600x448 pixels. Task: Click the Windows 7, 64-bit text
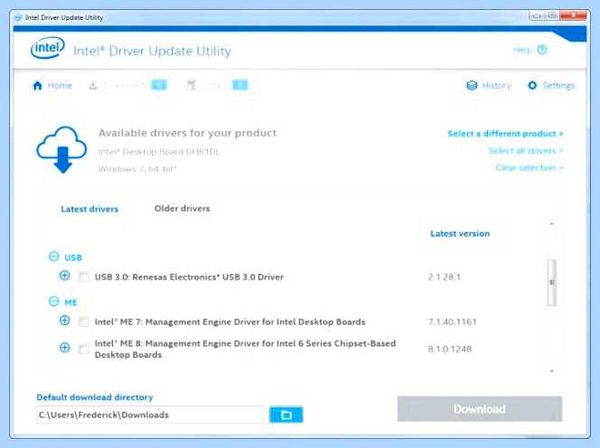[137, 169]
